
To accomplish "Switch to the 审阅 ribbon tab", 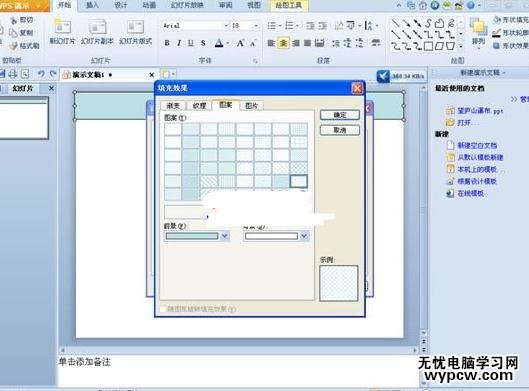I will (225, 5).
